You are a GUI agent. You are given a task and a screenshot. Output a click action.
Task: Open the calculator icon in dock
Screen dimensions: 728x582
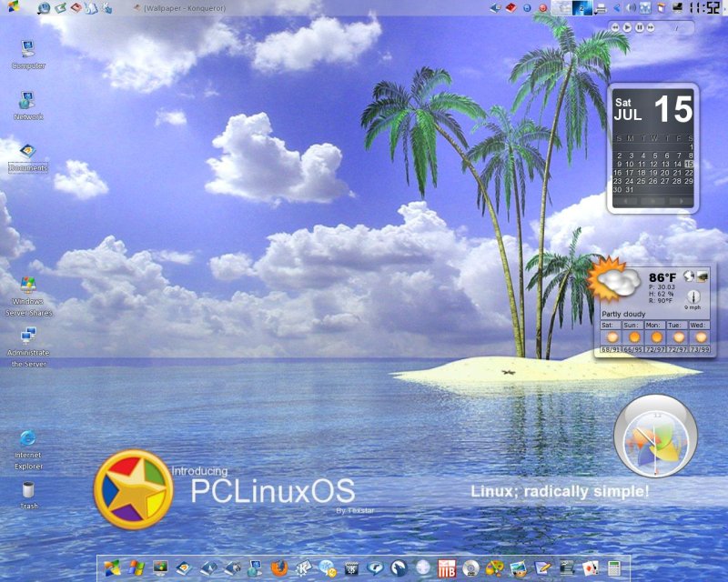613,568
